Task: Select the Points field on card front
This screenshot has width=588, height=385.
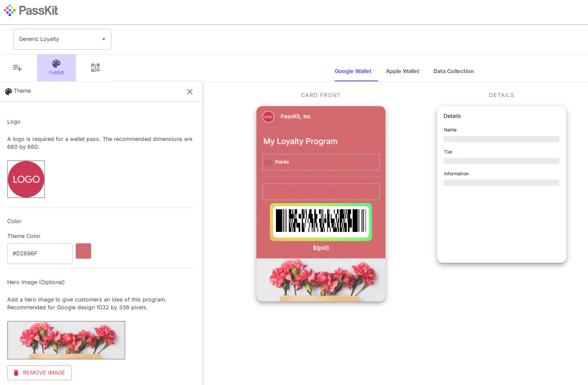Action: [x=321, y=162]
